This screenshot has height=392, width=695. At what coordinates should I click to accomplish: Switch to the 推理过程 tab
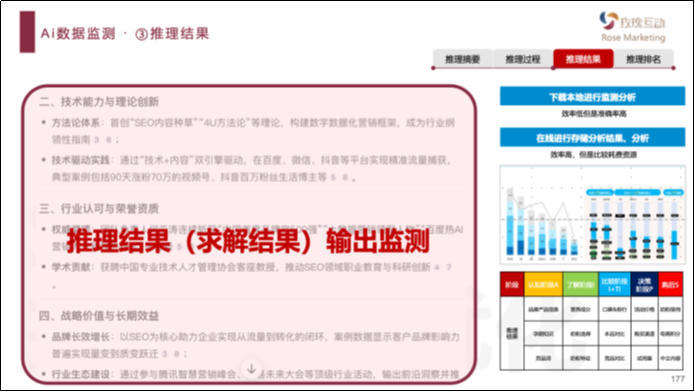pyautogui.click(x=523, y=59)
